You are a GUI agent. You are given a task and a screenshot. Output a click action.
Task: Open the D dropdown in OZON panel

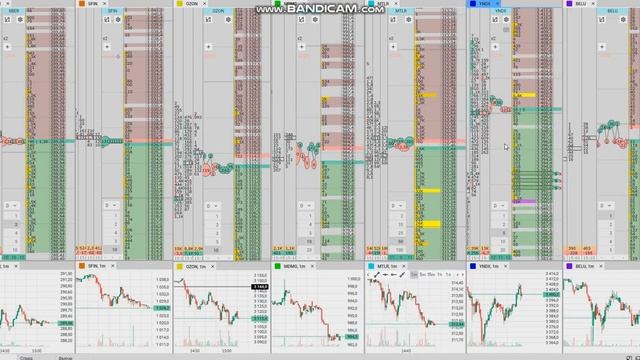[x=212, y=206]
